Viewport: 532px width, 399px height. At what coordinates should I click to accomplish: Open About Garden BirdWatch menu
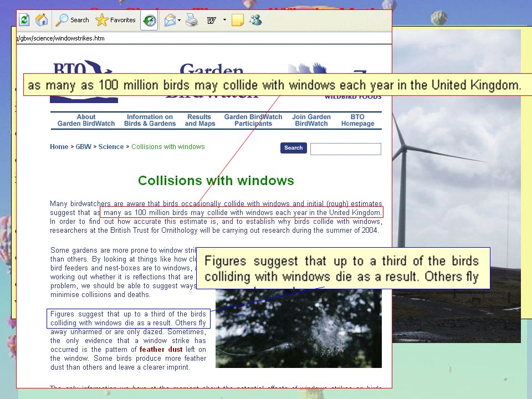86,120
